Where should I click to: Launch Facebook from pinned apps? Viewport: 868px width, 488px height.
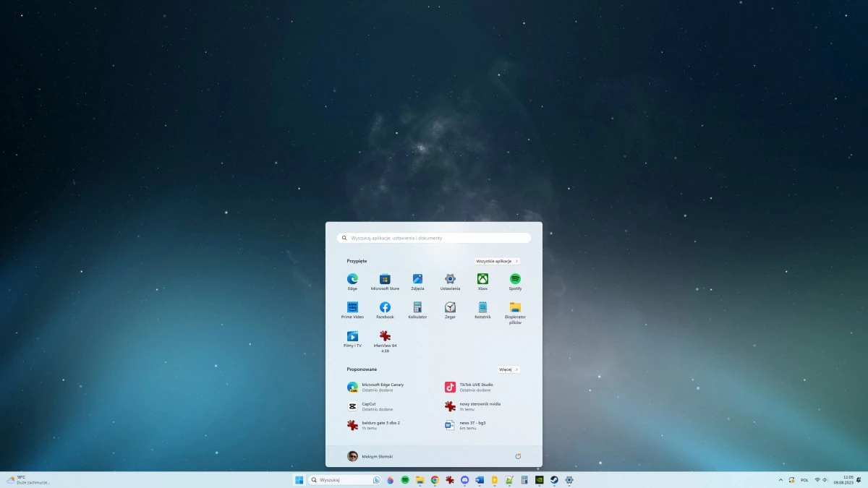[x=385, y=307]
